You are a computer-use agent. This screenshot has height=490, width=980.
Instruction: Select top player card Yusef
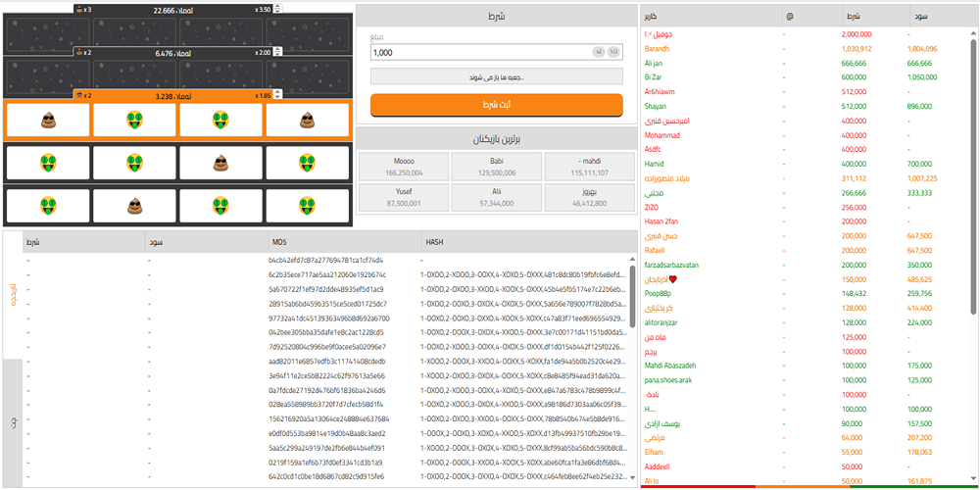(404, 197)
